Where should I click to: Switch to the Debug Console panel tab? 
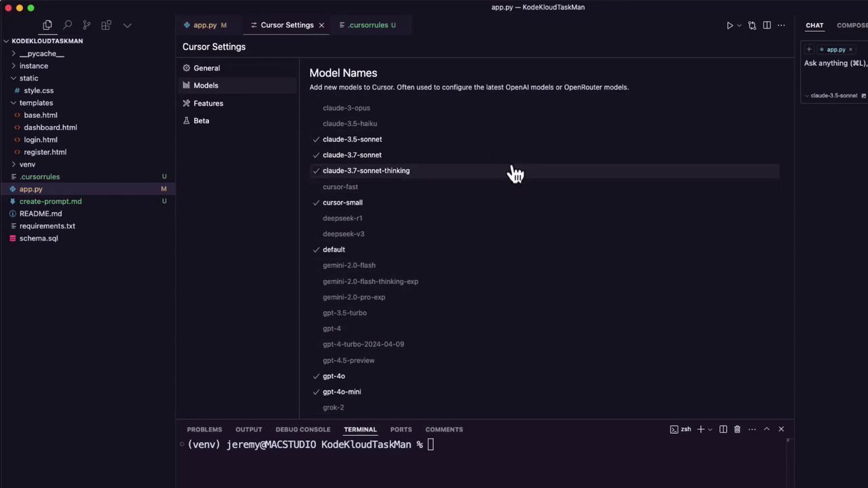[302, 429]
